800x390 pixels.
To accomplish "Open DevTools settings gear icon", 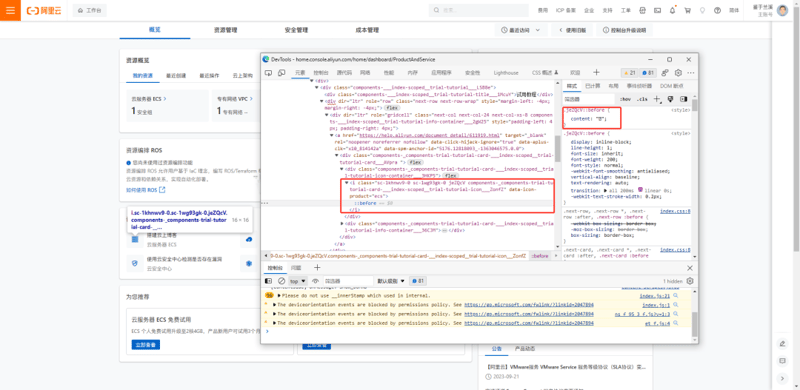I will point(679,73).
